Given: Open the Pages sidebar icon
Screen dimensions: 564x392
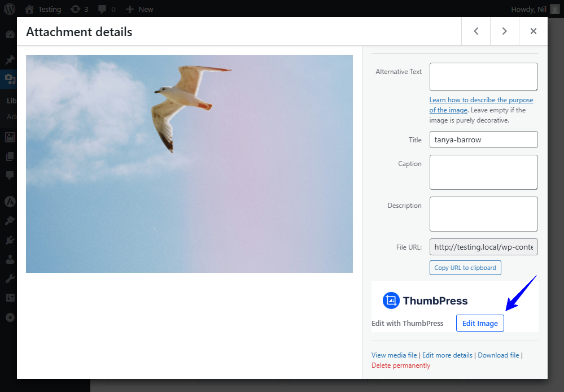Looking at the screenshot, I should tap(10, 156).
